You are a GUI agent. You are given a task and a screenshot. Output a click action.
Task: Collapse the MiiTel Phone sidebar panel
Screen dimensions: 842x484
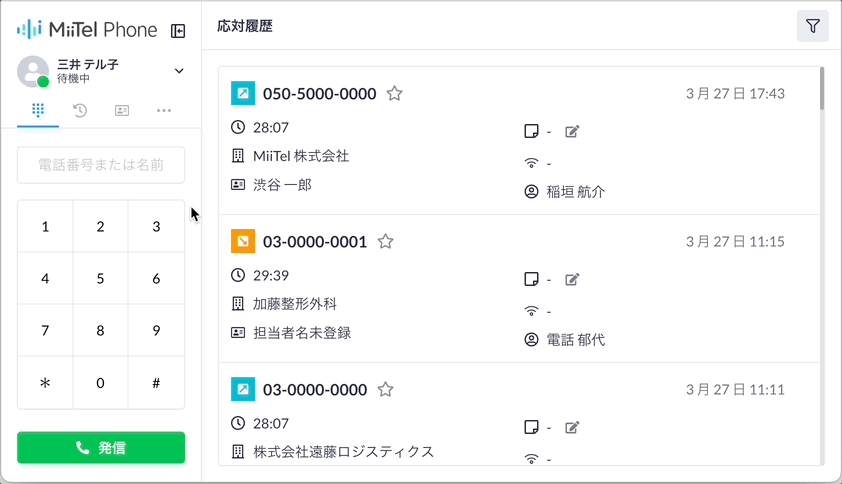178,31
